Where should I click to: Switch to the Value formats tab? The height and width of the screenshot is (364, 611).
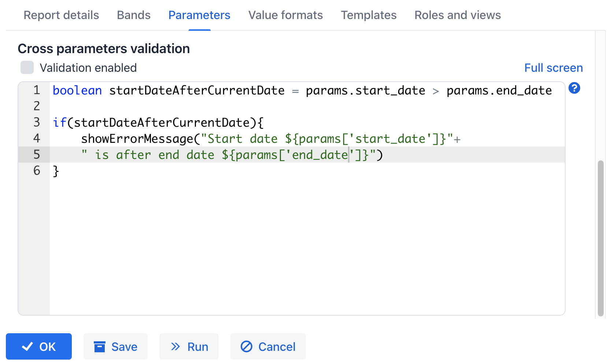click(x=285, y=15)
